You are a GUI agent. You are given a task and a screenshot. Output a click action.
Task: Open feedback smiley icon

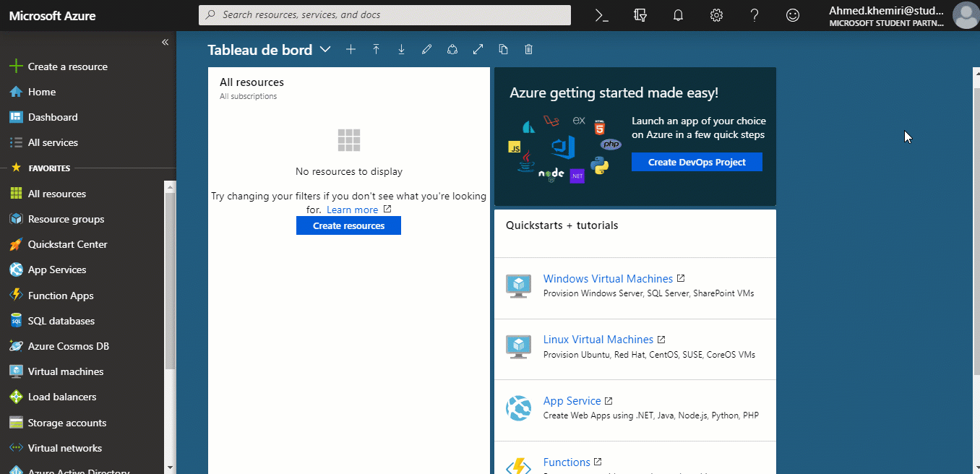(793, 15)
